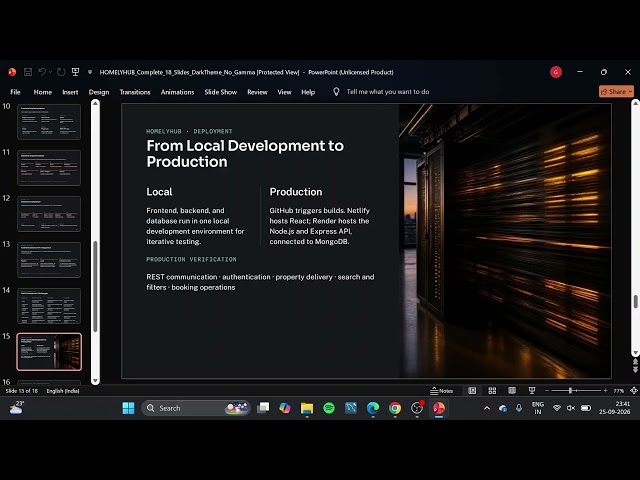Select slide 15 thumbnail
Image resolution: width=640 pixels, height=480 pixels.
[x=49, y=352]
